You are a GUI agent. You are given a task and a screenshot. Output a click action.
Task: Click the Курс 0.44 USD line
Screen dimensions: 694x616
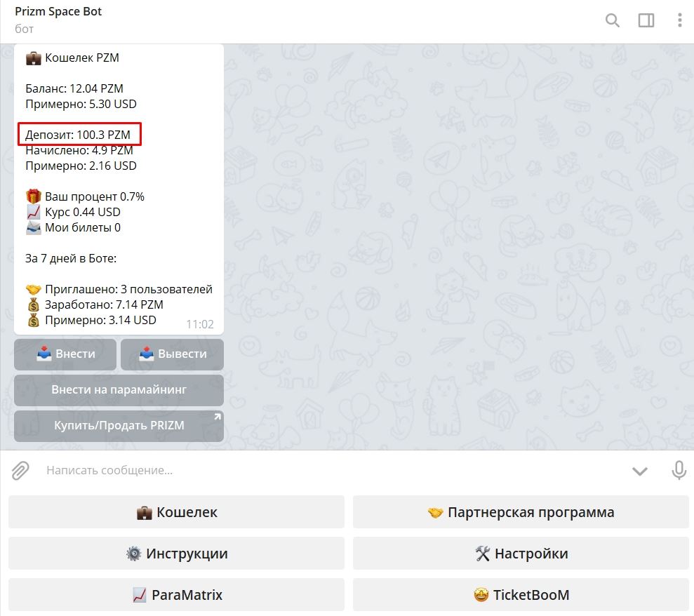73,213
